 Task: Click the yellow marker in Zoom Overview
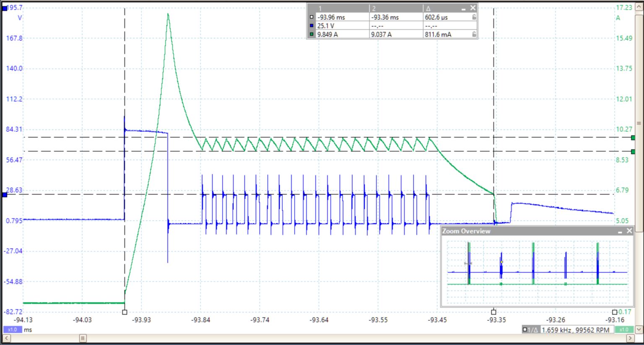[x=501, y=262]
